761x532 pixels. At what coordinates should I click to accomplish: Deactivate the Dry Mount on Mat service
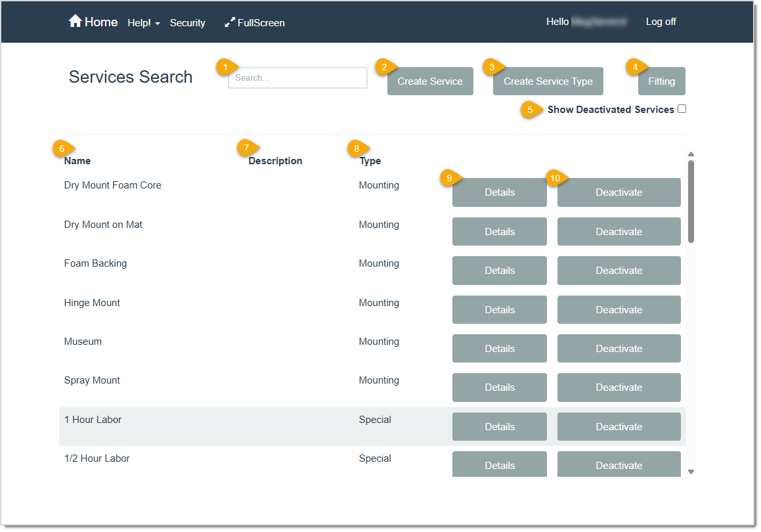tap(619, 231)
